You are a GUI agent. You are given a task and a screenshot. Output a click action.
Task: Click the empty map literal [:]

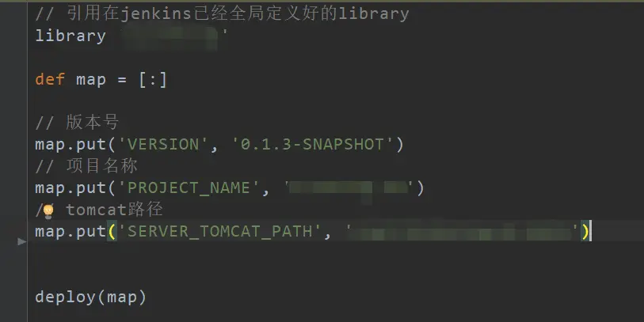click(152, 79)
